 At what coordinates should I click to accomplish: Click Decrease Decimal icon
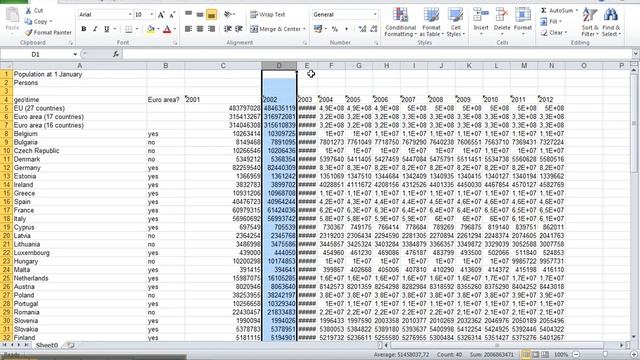(373, 29)
